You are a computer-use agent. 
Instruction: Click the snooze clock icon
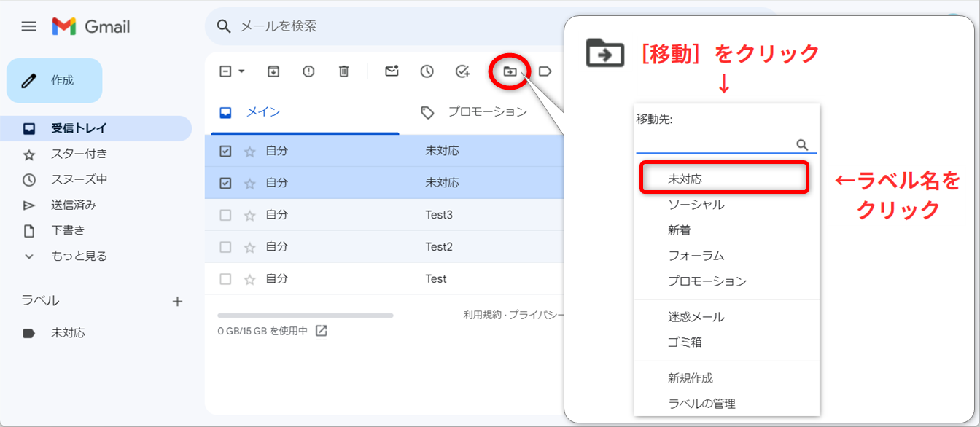point(427,71)
